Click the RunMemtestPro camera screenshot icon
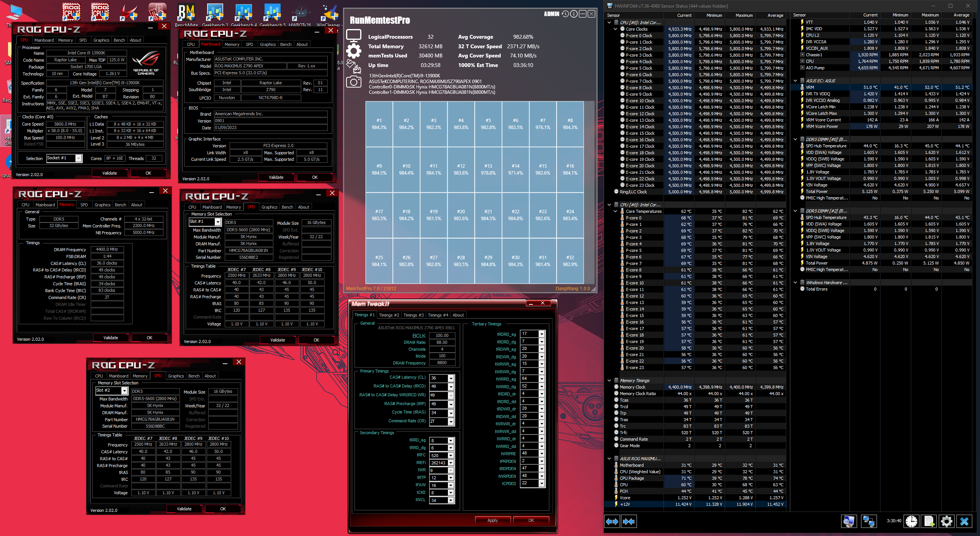980x536 pixels. pos(353,82)
